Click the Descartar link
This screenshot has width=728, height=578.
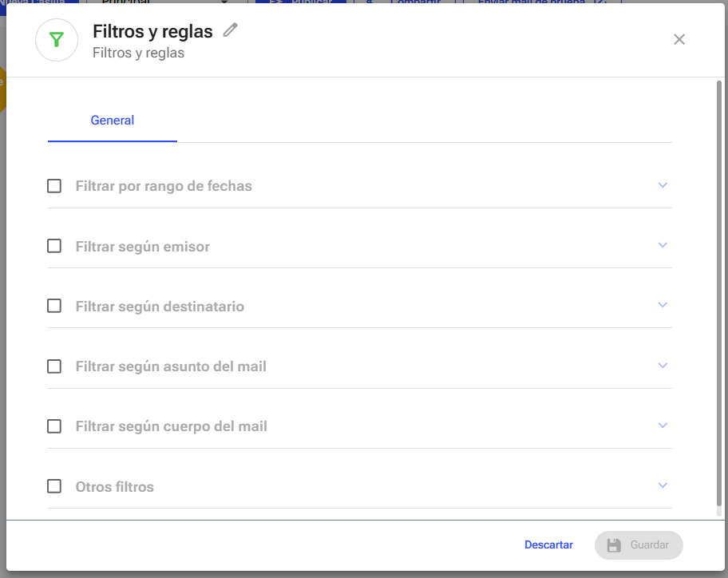point(548,545)
